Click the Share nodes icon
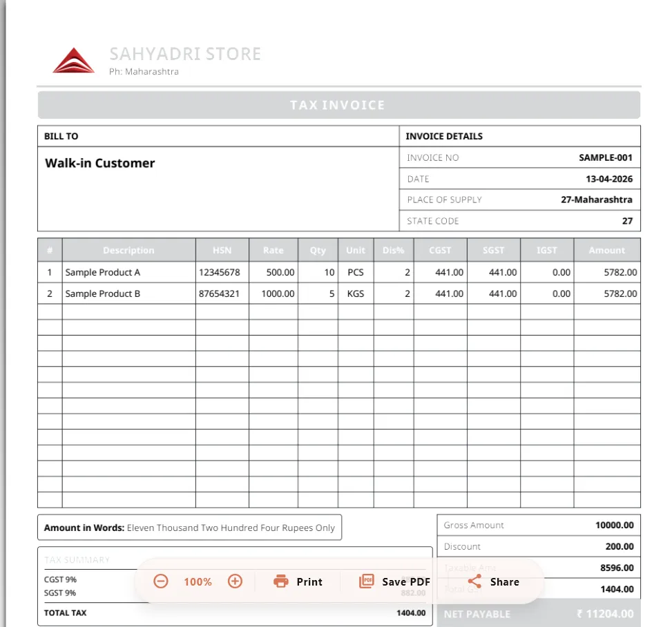This screenshot has height=627, width=672. 475,581
